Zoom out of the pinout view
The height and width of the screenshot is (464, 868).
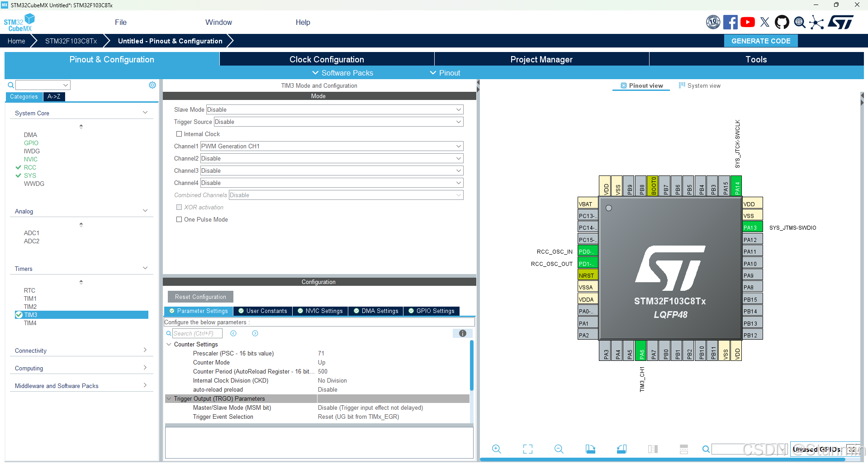pyautogui.click(x=559, y=449)
